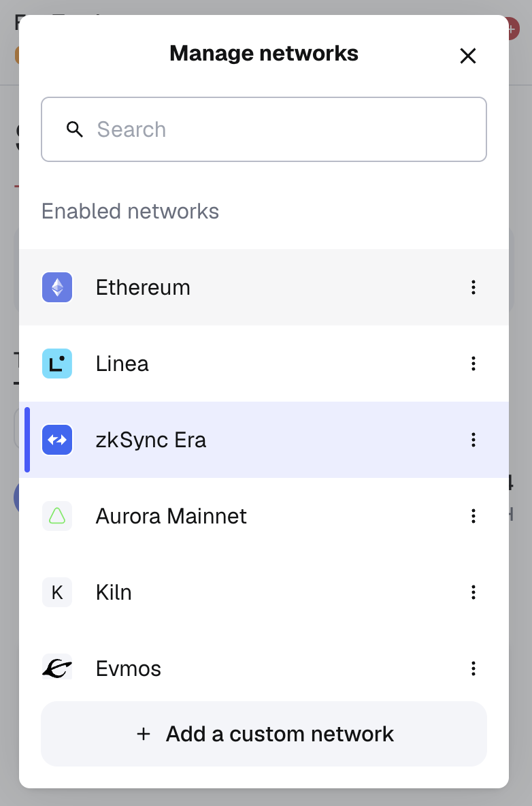
Task: Click the Linea network logo icon
Action: pos(57,364)
